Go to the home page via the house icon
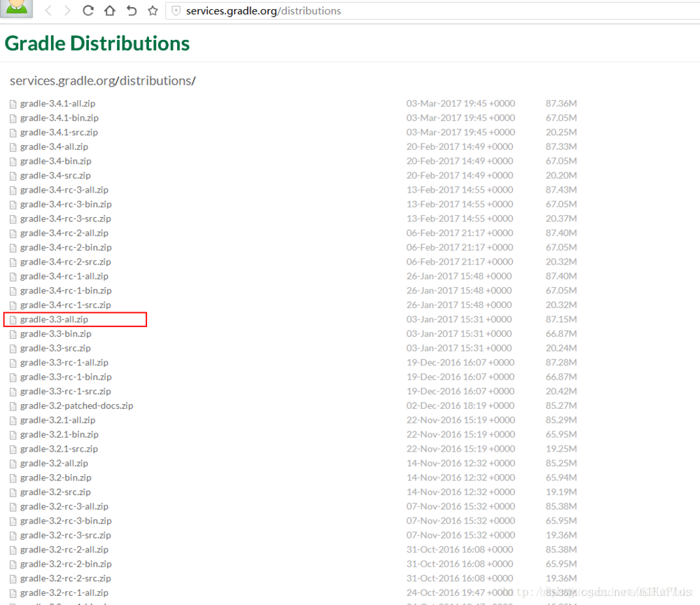Screen dimensions: 700x605 point(109,11)
